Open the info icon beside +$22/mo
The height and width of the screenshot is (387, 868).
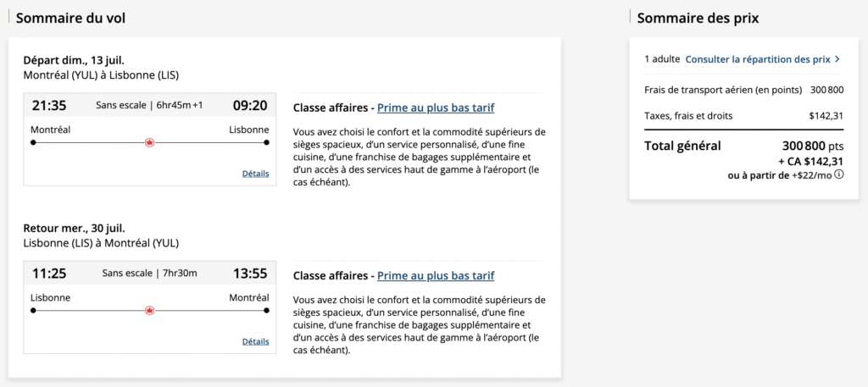click(x=839, y=174)
